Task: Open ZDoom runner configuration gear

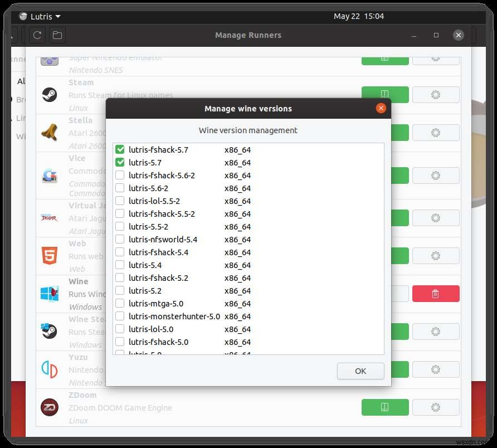Action: tap(436, 407)
